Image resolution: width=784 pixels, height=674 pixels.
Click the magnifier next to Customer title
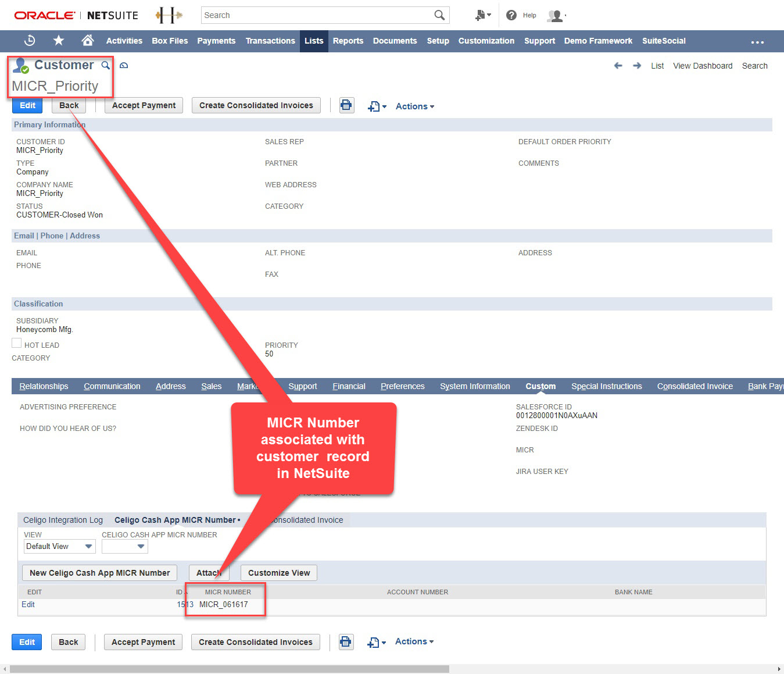coord(105,65)
